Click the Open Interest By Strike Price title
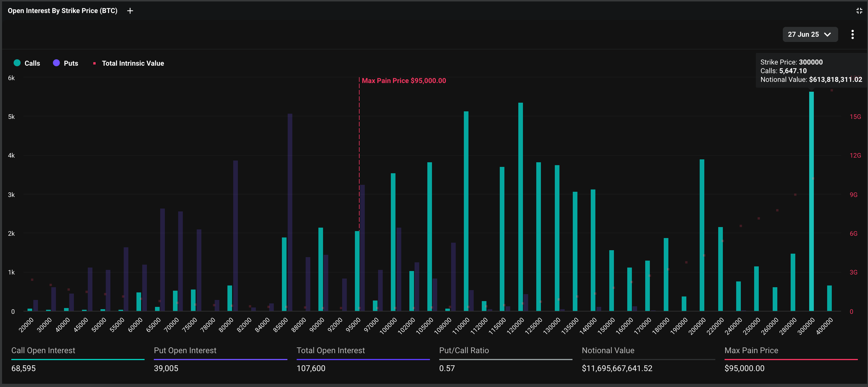The width and height of the screenshot is (868, 387). click(63, 11)
